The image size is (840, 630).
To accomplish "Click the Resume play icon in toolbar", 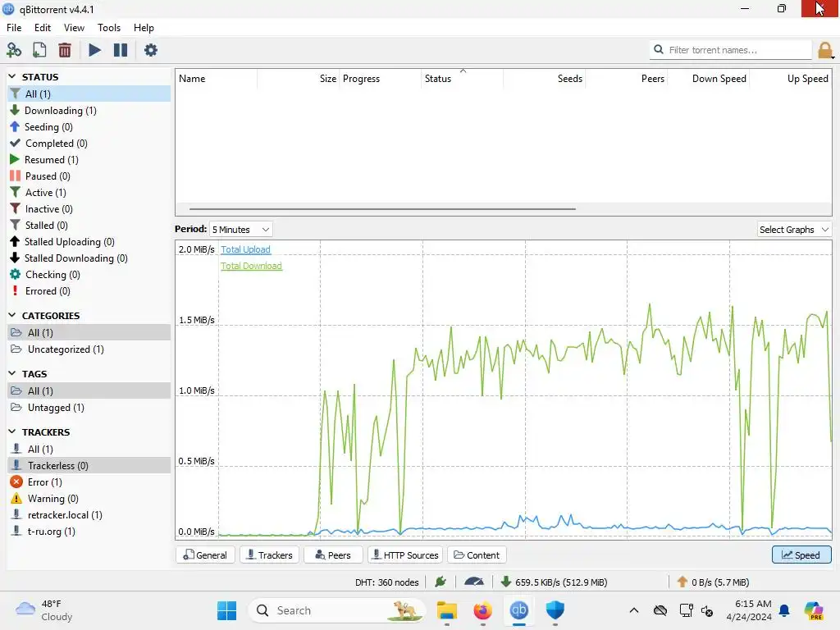I will click(x=95, y=50).
